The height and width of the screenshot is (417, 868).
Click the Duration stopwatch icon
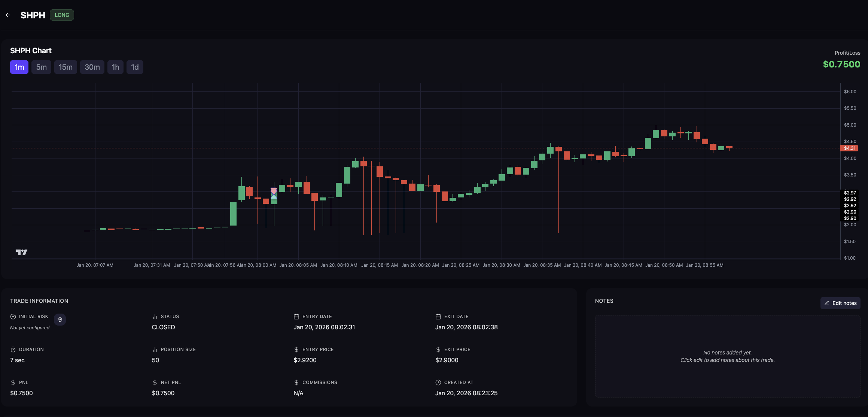[13, 350]
